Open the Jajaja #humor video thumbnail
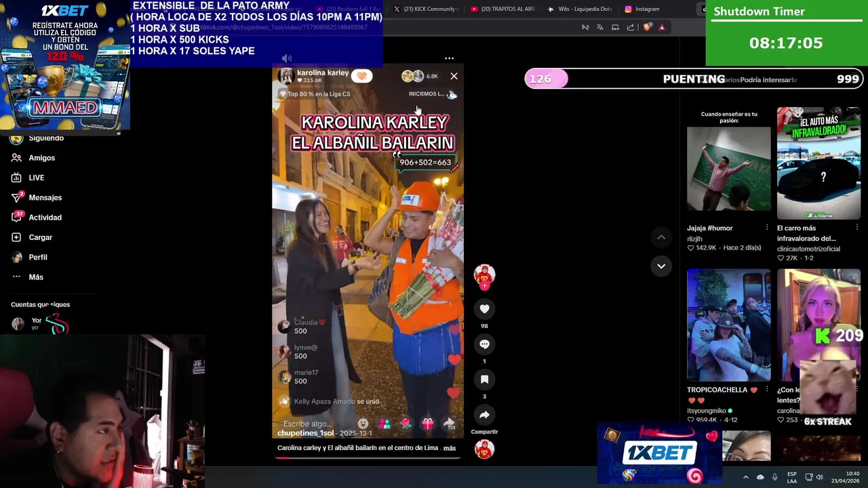 [x=728, y=163]
